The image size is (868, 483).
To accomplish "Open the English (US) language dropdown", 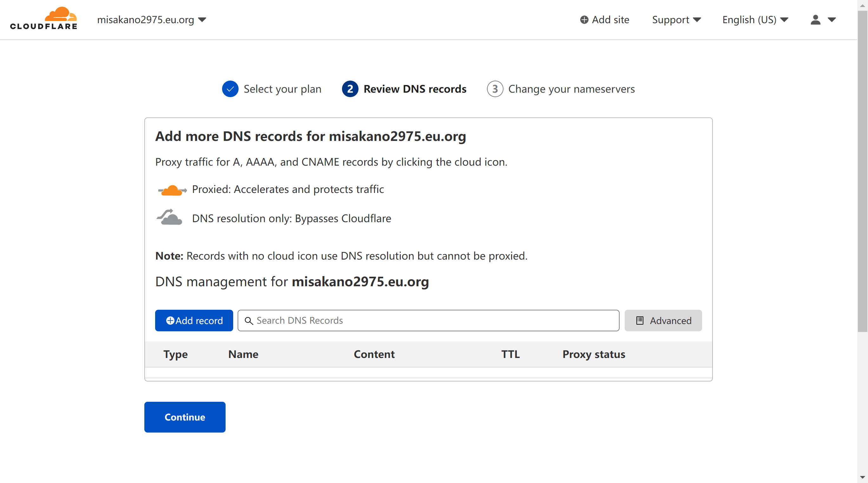I will pos(755,20).
